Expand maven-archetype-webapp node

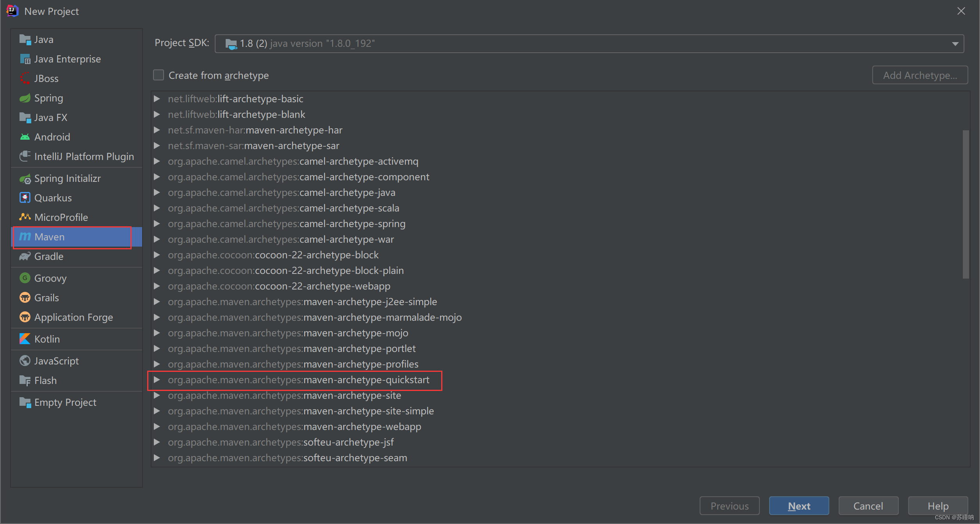pos(157,426)
